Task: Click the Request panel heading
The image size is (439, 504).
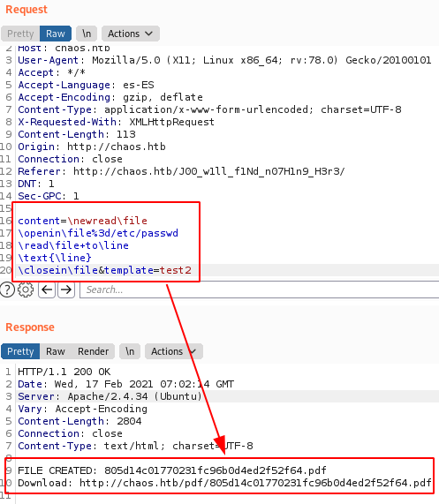Action: click(x=26, y=10)
